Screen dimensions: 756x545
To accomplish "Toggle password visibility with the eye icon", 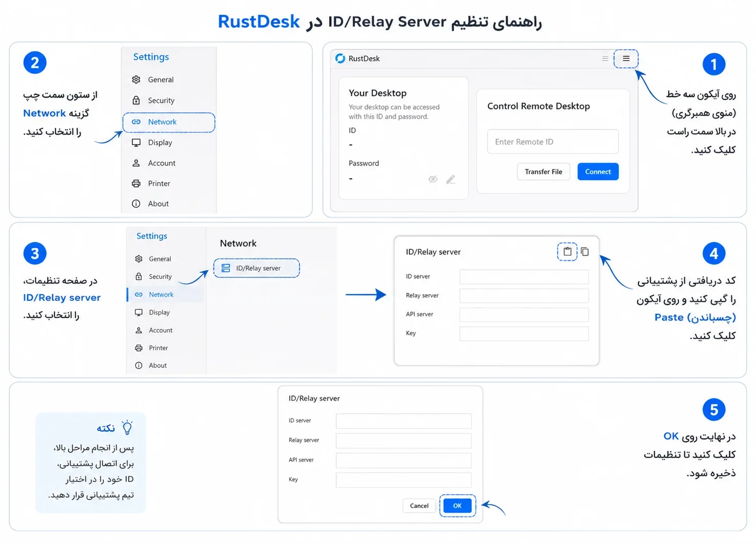I will (x=433, y=179).
